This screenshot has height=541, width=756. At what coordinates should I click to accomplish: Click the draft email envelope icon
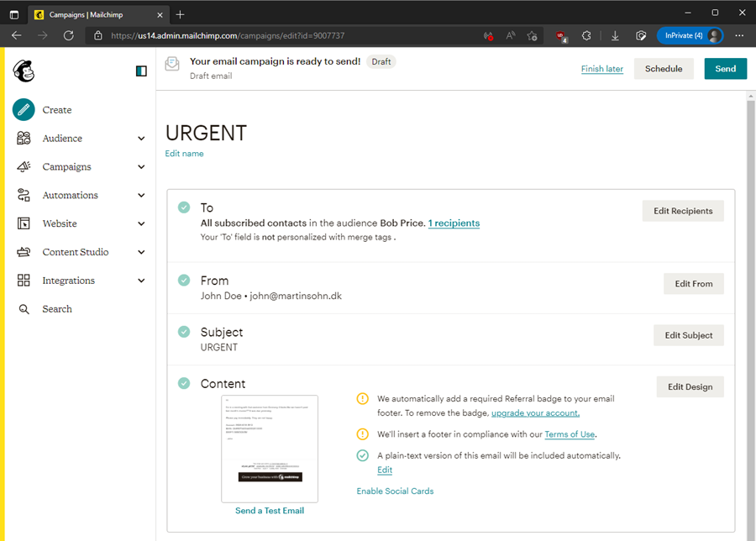coord(172,64)
